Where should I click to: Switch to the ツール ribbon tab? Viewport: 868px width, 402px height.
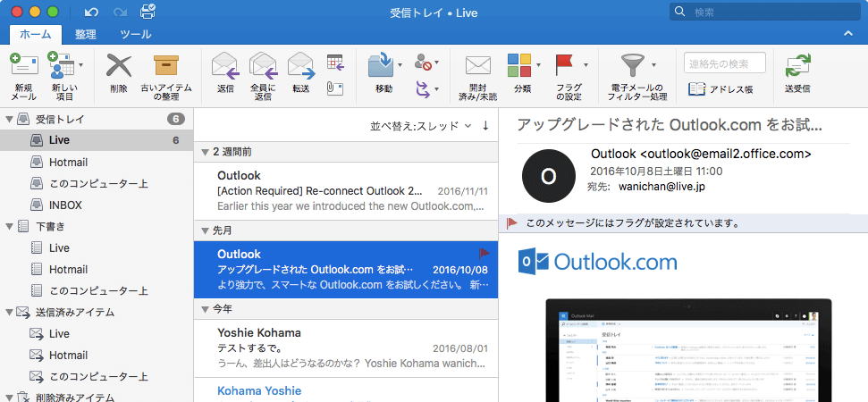pos(136,34)
